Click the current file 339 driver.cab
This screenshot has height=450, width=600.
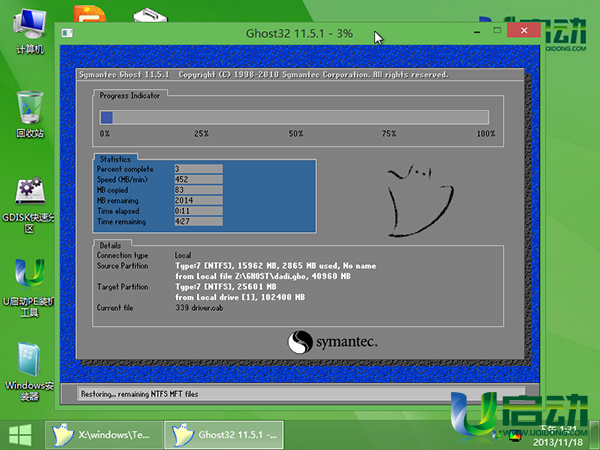coord(199,308)
